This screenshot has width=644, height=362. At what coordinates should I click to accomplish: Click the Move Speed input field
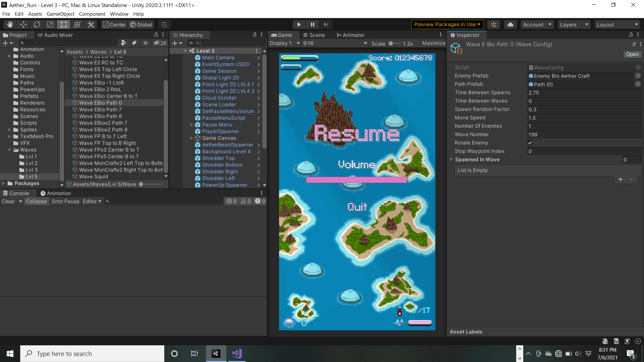click(x=584, y=118)
